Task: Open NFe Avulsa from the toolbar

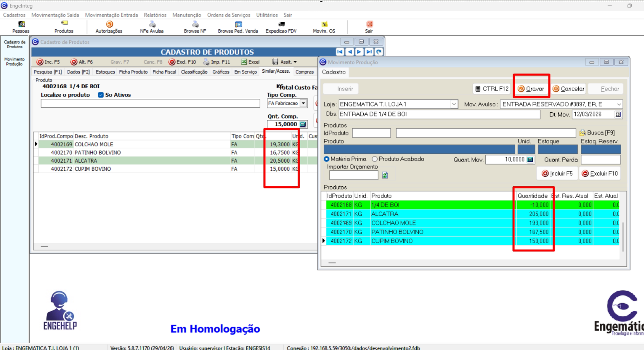Action: point(152,25)
